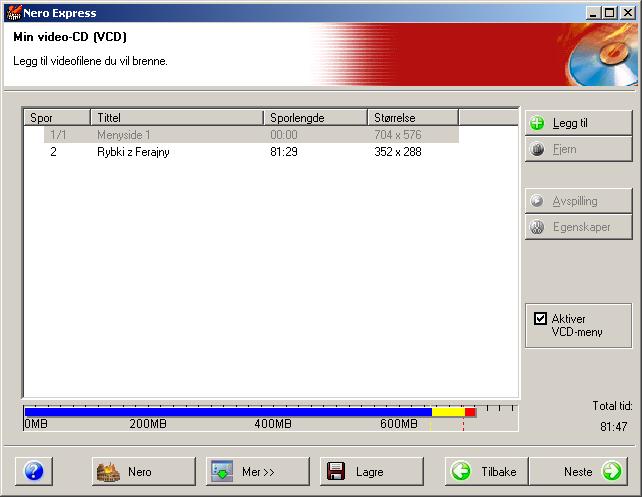Image resolution: width=642 pixels, height=497 pixels.
Task: Click the Nero colosseum icon
Action: (108, 472)
